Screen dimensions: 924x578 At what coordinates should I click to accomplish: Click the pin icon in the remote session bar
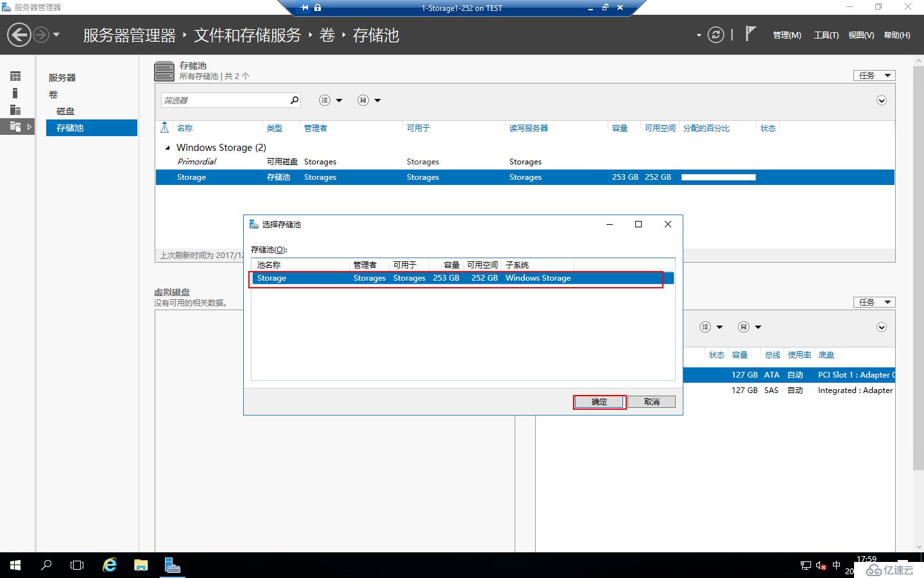point(304,8)
